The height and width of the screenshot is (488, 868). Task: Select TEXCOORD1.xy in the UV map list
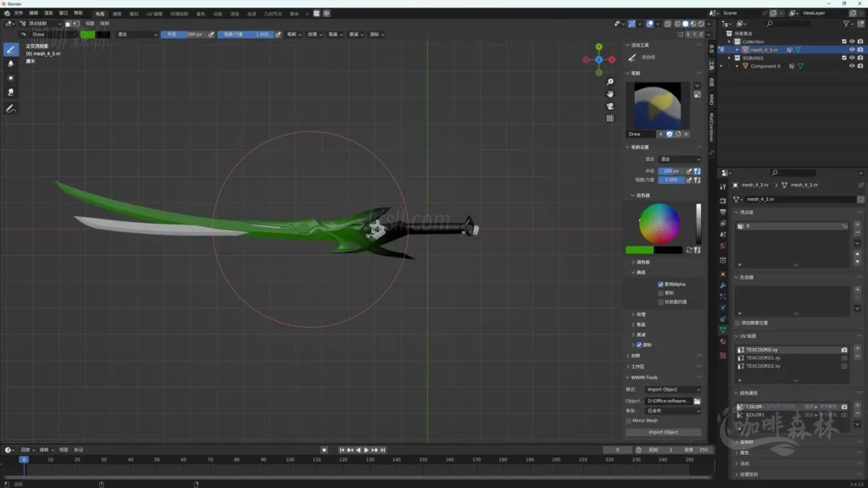pyautogui.click(x=763, y=358)
